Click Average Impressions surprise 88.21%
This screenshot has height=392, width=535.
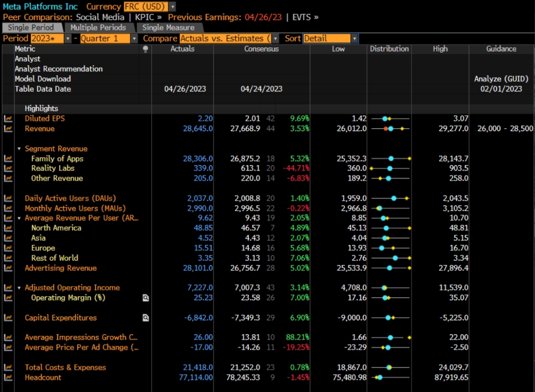(298, 337)
